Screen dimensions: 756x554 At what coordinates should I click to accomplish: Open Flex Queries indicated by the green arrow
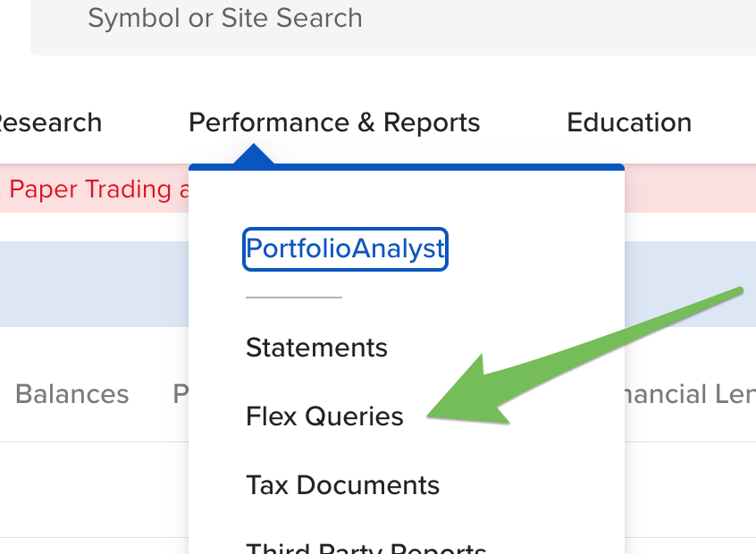323,415
